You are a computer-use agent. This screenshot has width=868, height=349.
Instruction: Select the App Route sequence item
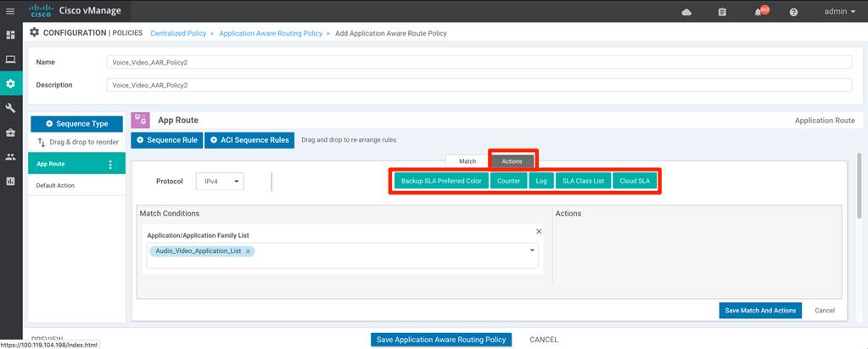coord(77,164)
